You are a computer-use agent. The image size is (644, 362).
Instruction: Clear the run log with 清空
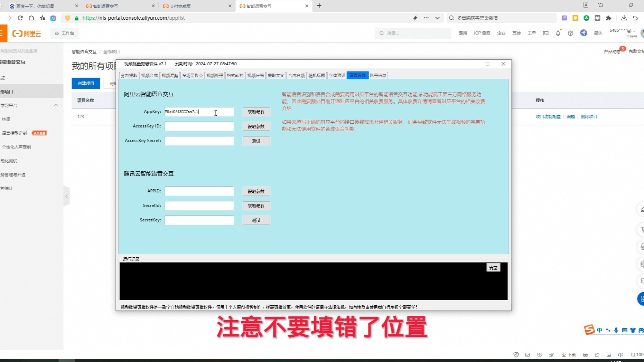click(493, 268)
